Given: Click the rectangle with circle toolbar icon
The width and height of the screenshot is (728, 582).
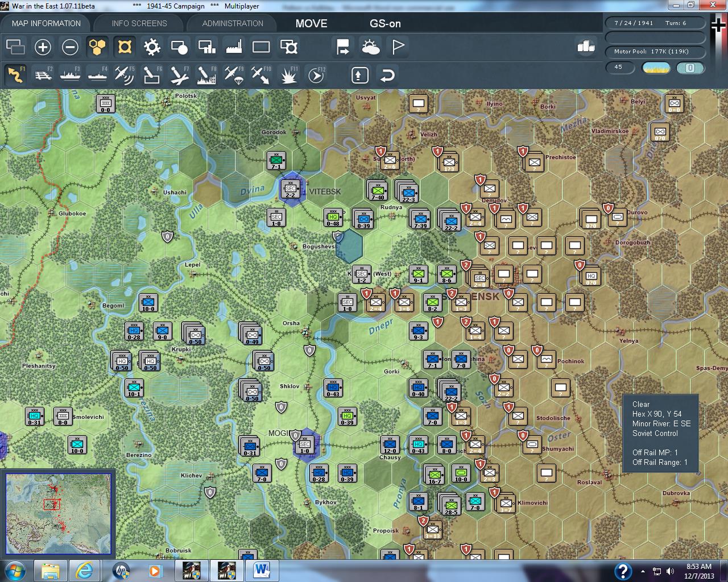Looking at the screenshot, I should pyautogui.click(x=179, y=47).
